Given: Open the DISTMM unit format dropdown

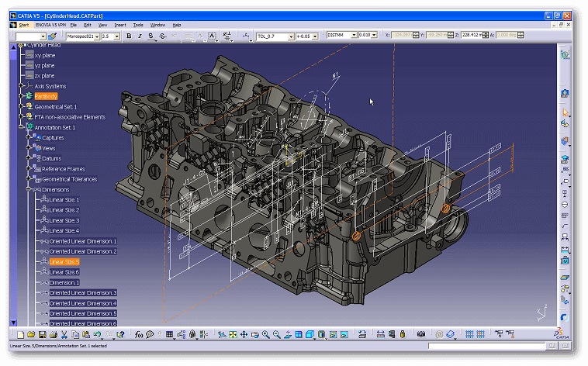Looking at the screenshot, I should pyautogui.click(x=354, y=36).
